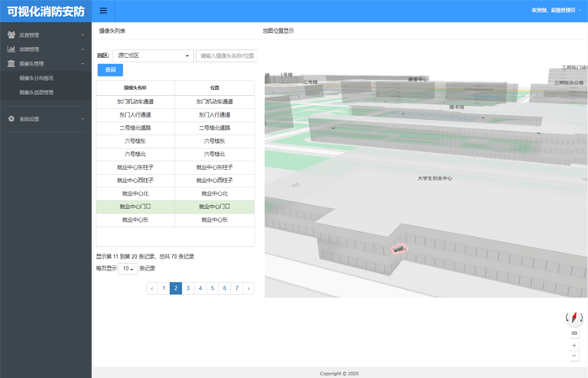This screenshot has height=378, width=588.
Task: Click the blue 查询 search button
Action: click(110, 70)
